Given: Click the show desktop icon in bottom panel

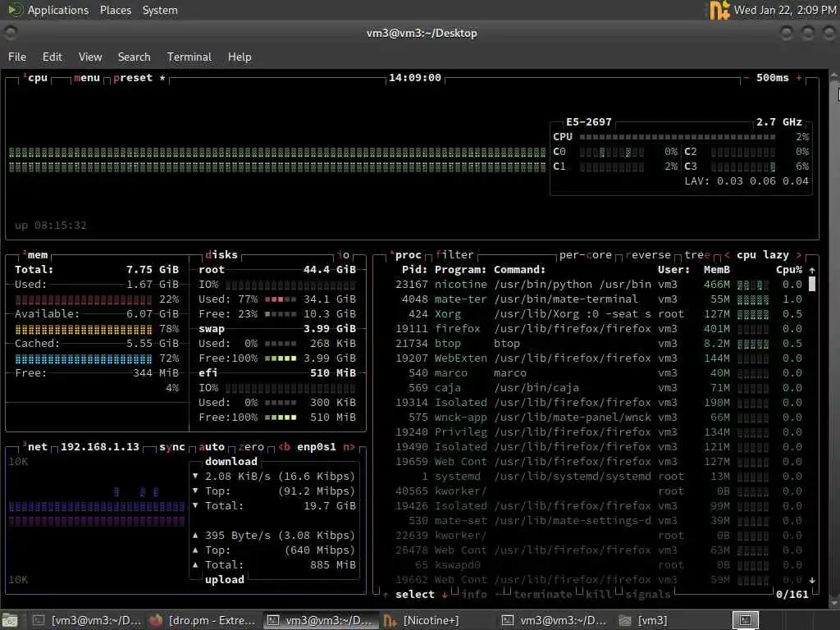Looking at the screenshot, I should click(10, 620).
